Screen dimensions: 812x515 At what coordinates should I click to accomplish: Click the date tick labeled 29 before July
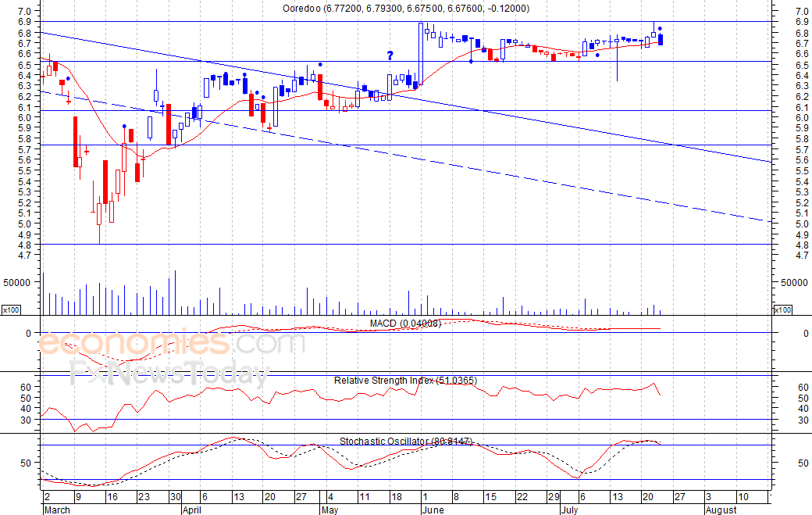[x=554, y=497]
